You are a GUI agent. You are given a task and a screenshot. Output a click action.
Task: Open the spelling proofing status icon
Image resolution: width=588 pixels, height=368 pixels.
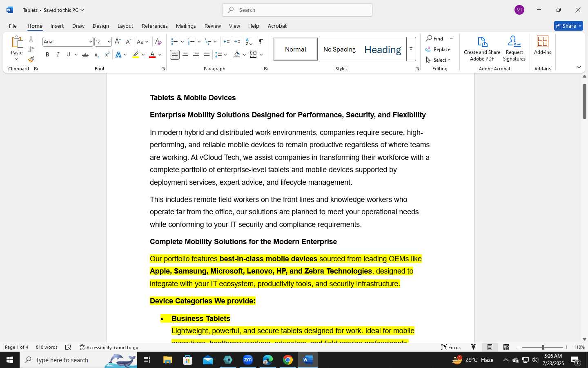(68, 347)
